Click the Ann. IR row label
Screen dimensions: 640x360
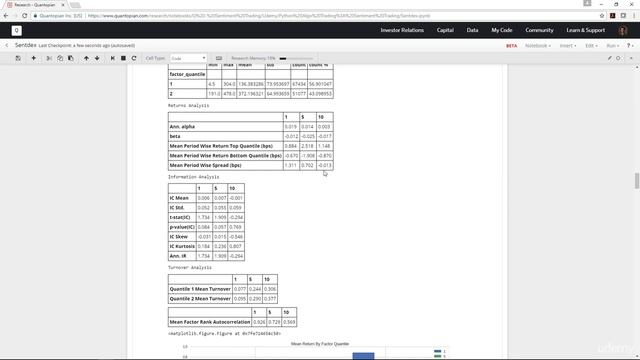178,256
